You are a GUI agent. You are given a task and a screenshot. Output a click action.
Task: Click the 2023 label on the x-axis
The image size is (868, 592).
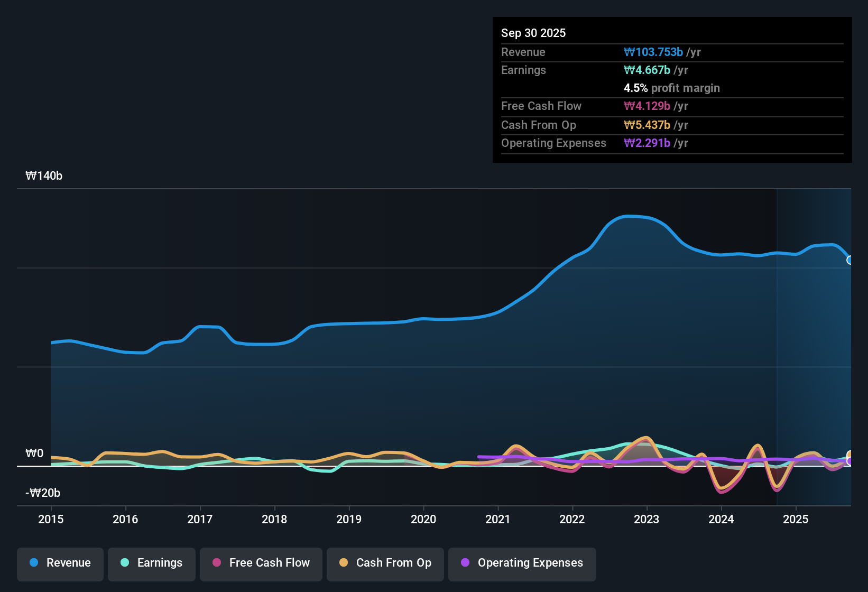pos(647,520)
